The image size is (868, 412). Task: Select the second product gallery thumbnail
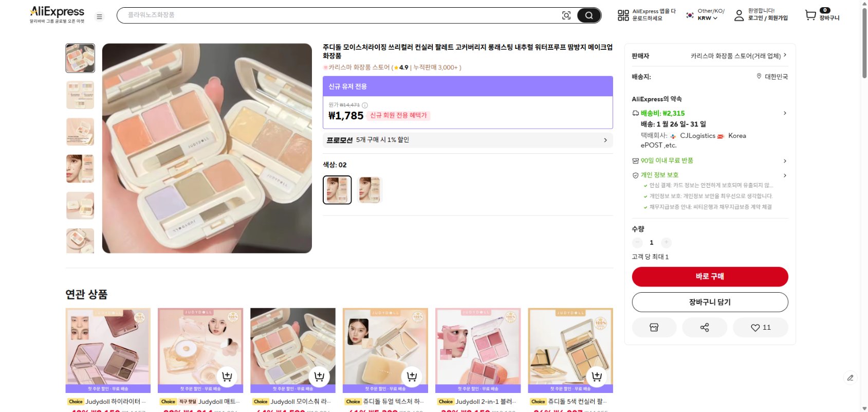pos(80,95)
